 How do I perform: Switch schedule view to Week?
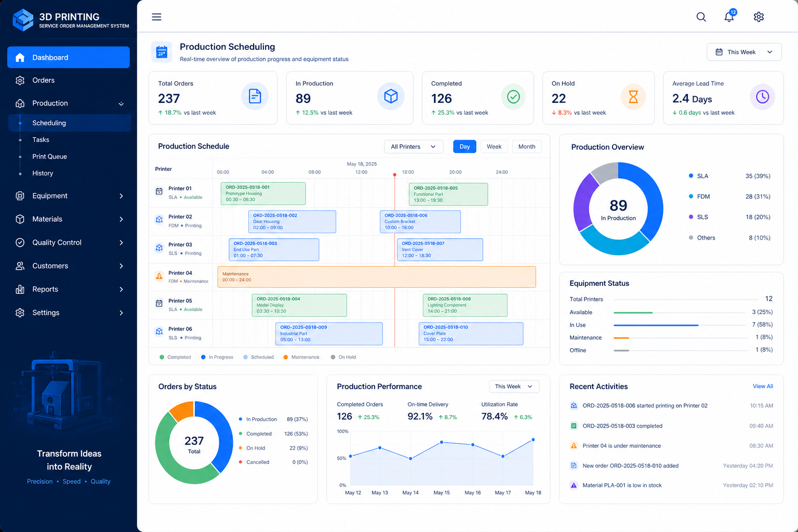click(x=494, y=147)
